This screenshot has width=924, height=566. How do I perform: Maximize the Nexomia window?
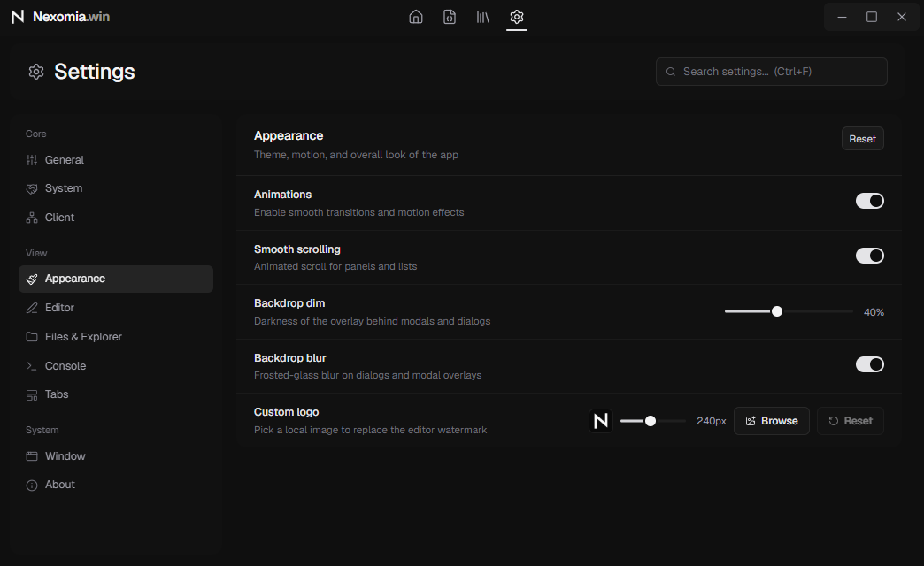tap(872, 17)
